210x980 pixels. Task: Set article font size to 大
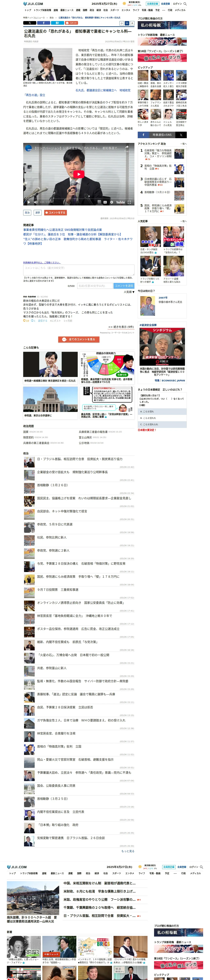click(132, 23)
